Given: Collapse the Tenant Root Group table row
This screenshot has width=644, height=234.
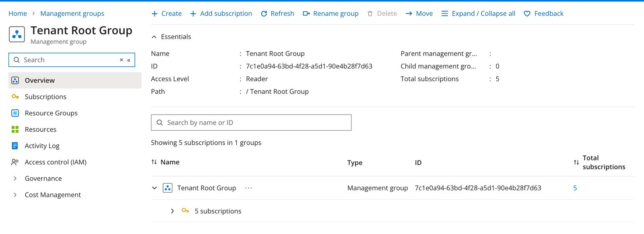Looking at the screenshot, I should tap(154, 188).
